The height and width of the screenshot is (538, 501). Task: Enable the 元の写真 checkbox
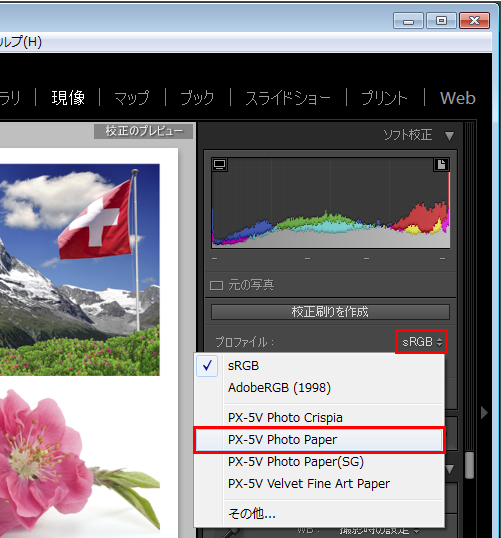coord(216,285)
